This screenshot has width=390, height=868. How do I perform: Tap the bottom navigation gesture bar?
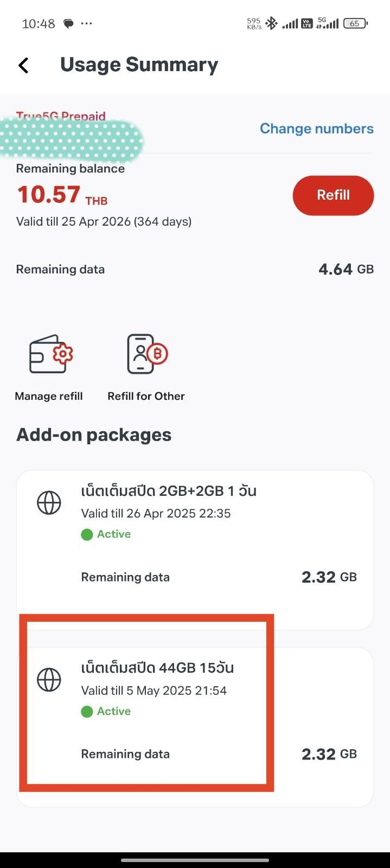click(195, 860)
